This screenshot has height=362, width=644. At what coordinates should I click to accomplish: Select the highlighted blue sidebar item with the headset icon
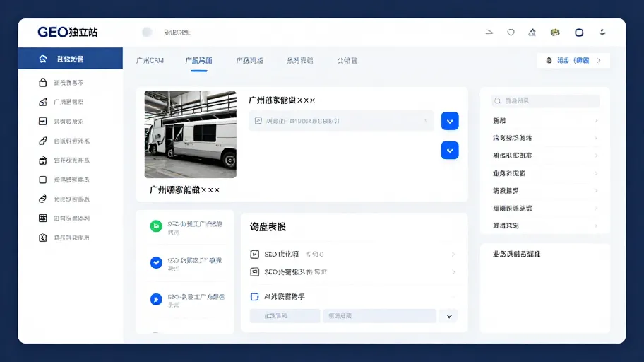[x=70, y=59]
